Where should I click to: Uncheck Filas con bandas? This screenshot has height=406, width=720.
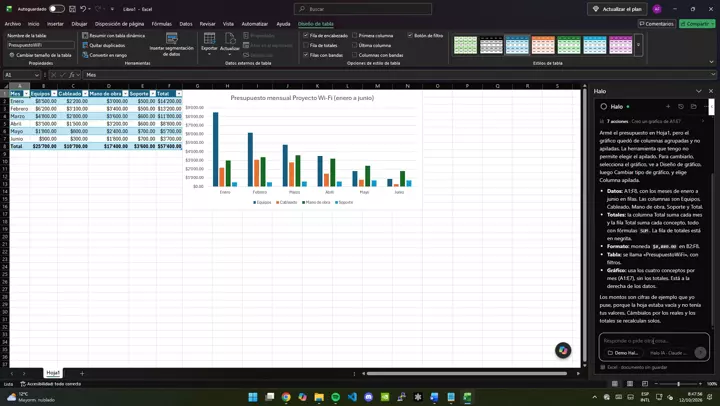point(306,55)
